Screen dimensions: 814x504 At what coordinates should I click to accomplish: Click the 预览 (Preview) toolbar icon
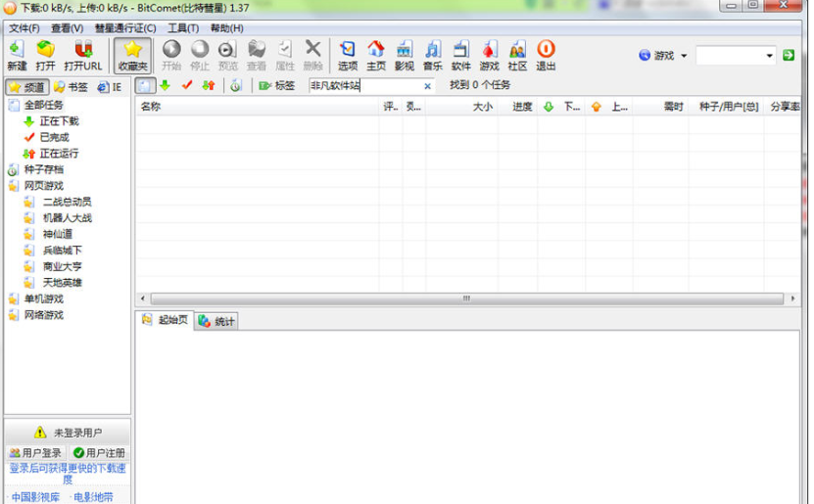[228, 56]
